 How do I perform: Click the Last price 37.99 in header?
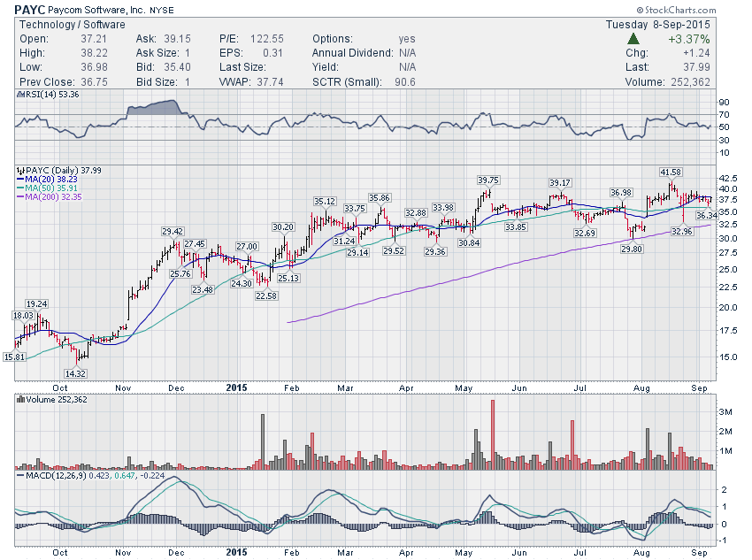pyautogui.click(x=696, y=67)
